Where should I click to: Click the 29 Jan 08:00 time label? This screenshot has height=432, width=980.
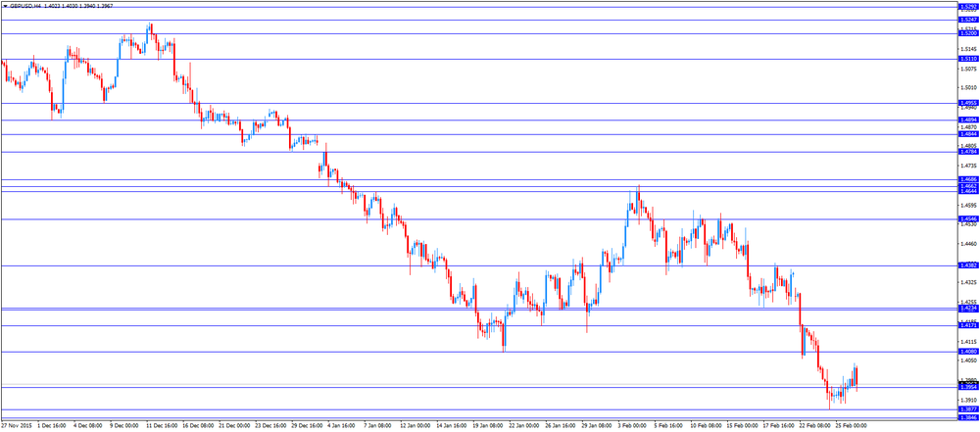coord(598,426)
